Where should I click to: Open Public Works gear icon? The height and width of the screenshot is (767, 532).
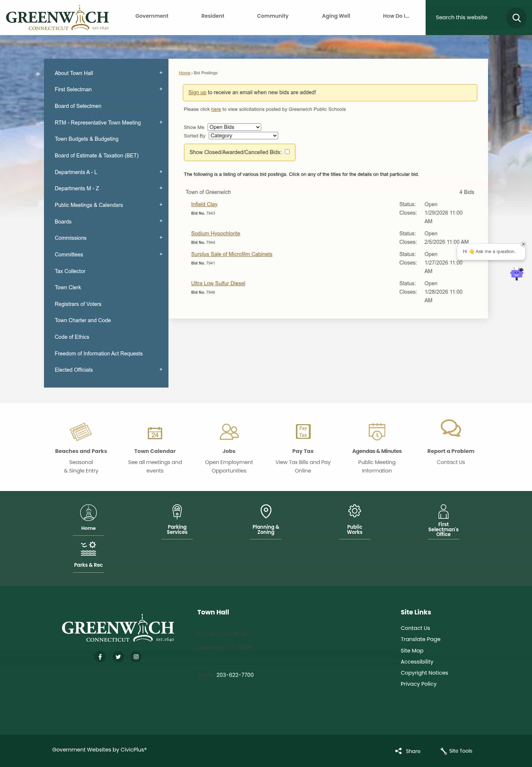355,511
